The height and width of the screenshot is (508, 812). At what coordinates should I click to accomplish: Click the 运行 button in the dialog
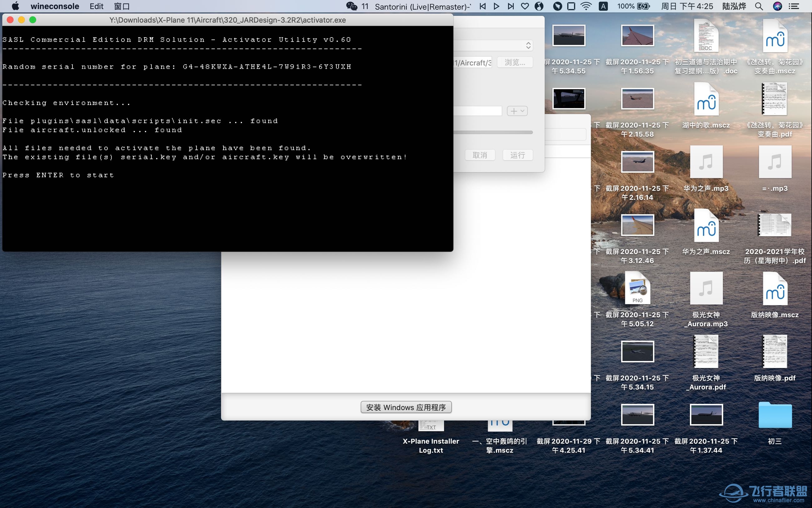pyautogui.click(x=517, y=155)
